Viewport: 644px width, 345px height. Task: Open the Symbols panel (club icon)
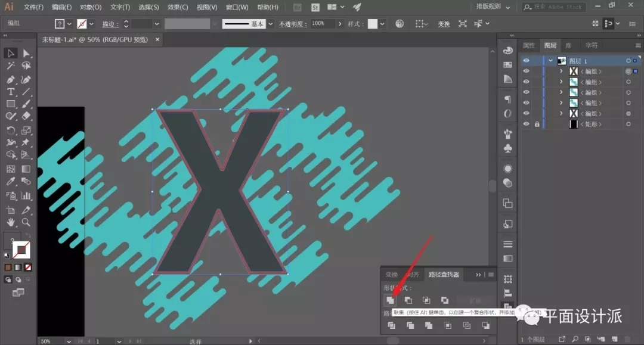tap(507, 148)
